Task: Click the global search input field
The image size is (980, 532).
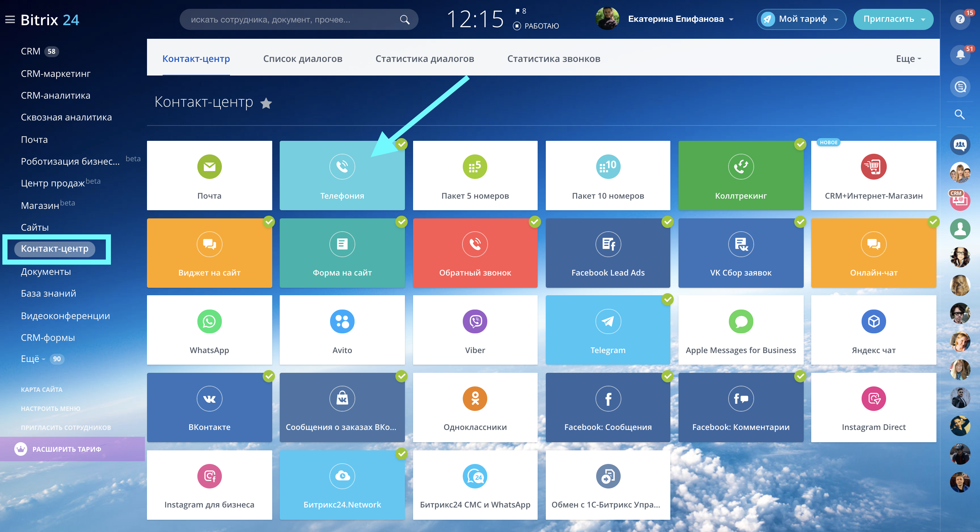Action: coord(299,19)
